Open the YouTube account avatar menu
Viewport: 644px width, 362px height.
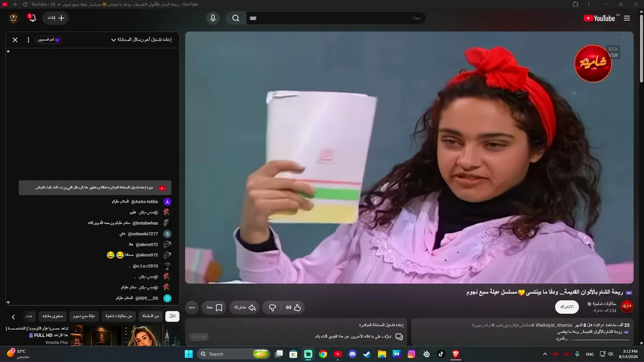click(x=14, y=18)
